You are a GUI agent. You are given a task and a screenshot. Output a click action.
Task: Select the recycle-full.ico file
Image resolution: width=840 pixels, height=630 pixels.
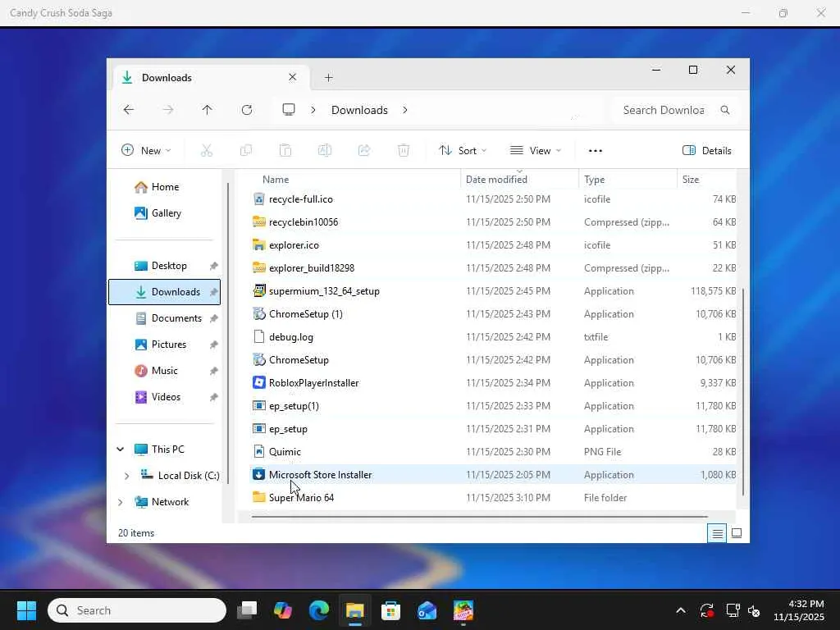pyautogui.click(x=493, y=199)
